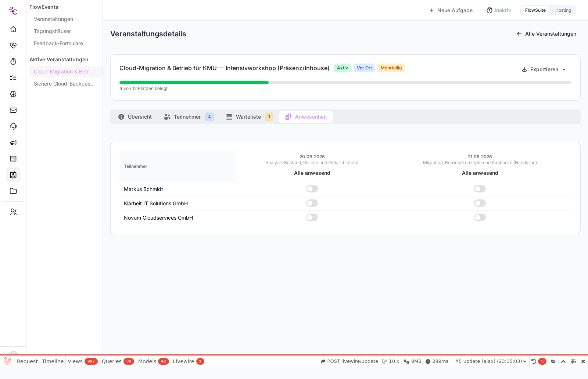Expand the debugbar request history dropdown
The width and height of the screenshot is (588, 379).
(x=491, y=361)
